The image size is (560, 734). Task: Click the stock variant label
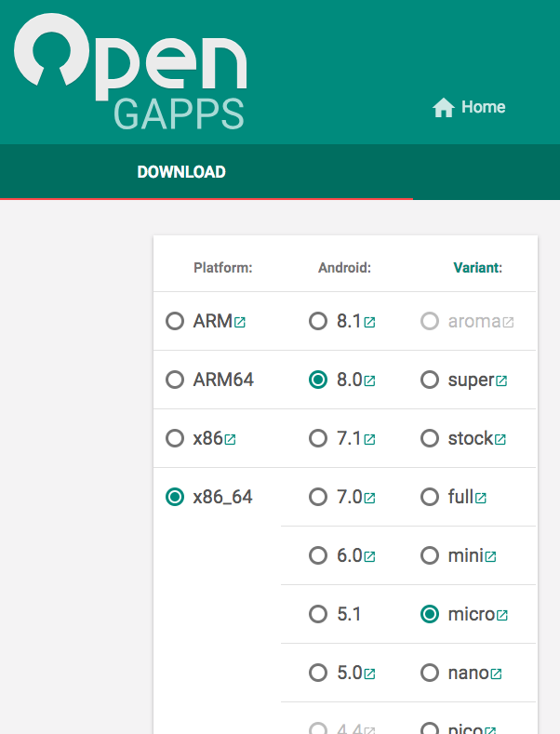coord(471,438)
